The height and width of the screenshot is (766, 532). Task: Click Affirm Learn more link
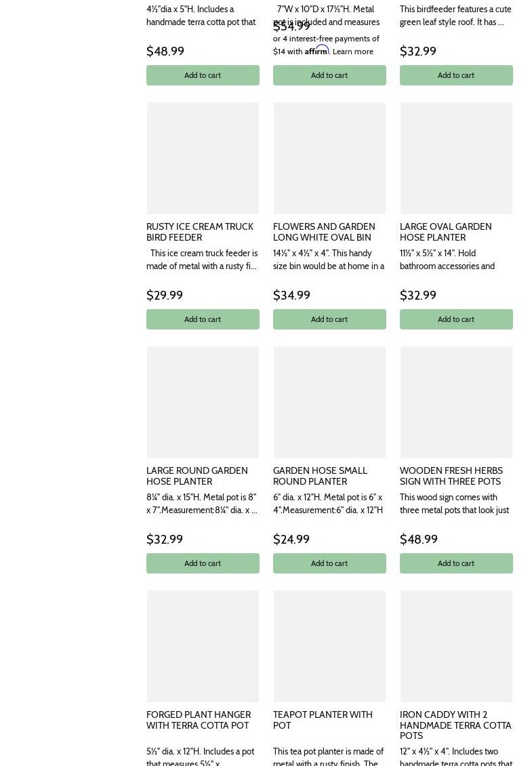[352, 52]
